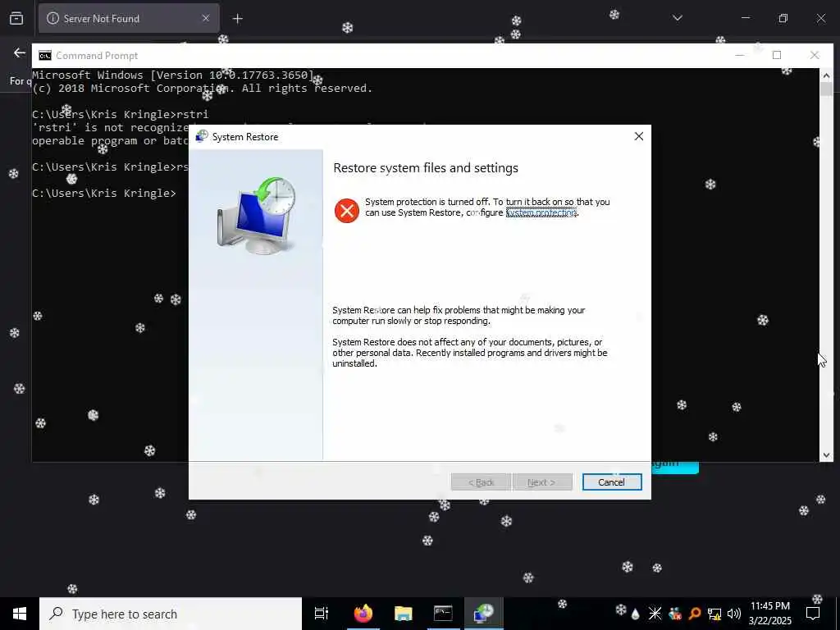Screen dimensions: 840x630
Task: Click System Restore taskbar icon
Action: click(483, 614)
